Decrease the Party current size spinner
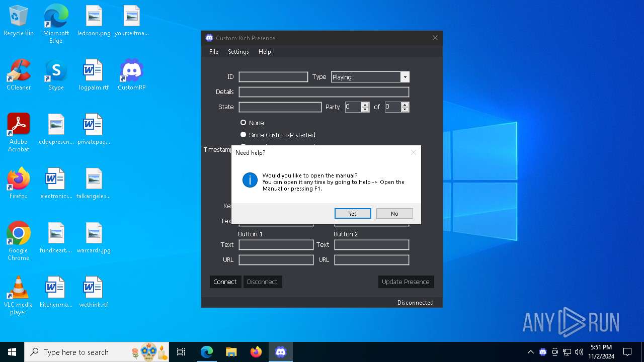 365,110
